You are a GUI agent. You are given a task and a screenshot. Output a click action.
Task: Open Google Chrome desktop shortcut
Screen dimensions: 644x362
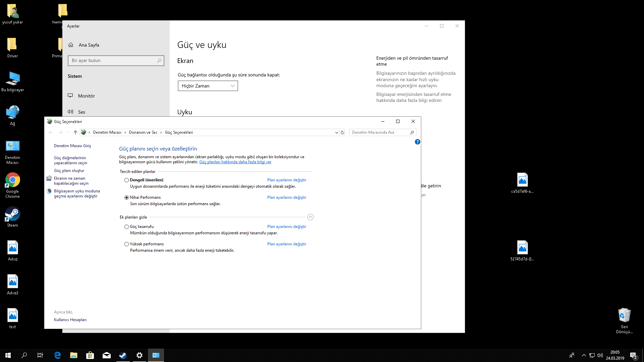(x=12, y=180)
